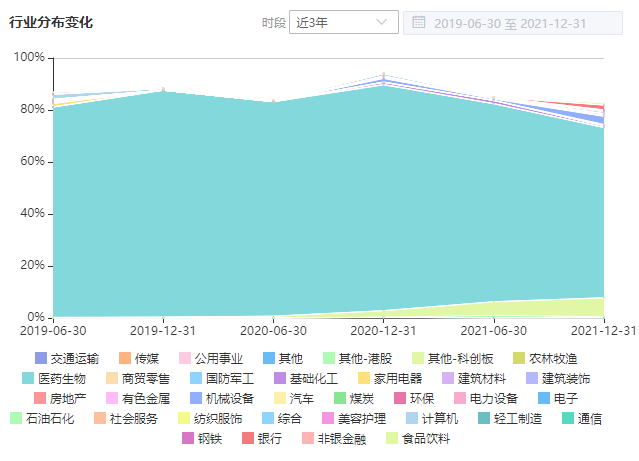Click the dropdown chevron next to 近3年

tap(381, 22)
